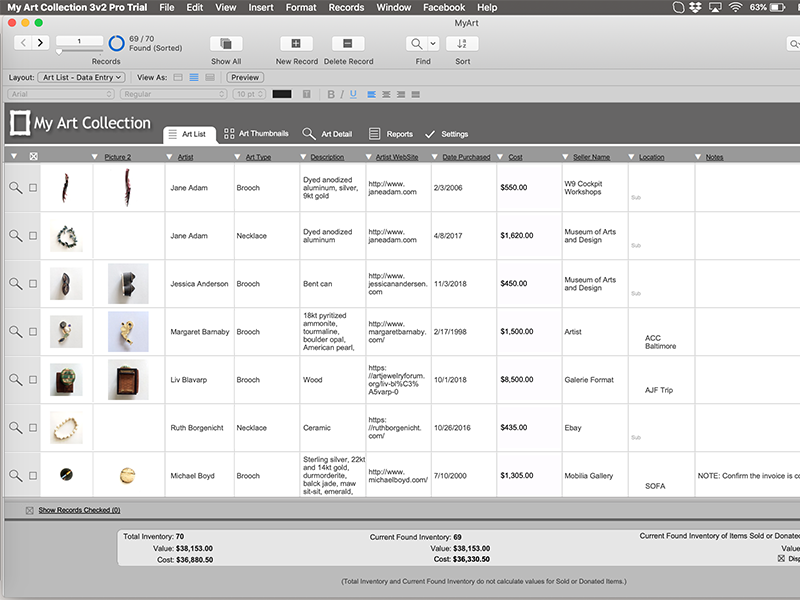Check the box for Liv Blavarp row
This screenshot has height=600, width=800.
pyautogui.click(x=33, y=380)
